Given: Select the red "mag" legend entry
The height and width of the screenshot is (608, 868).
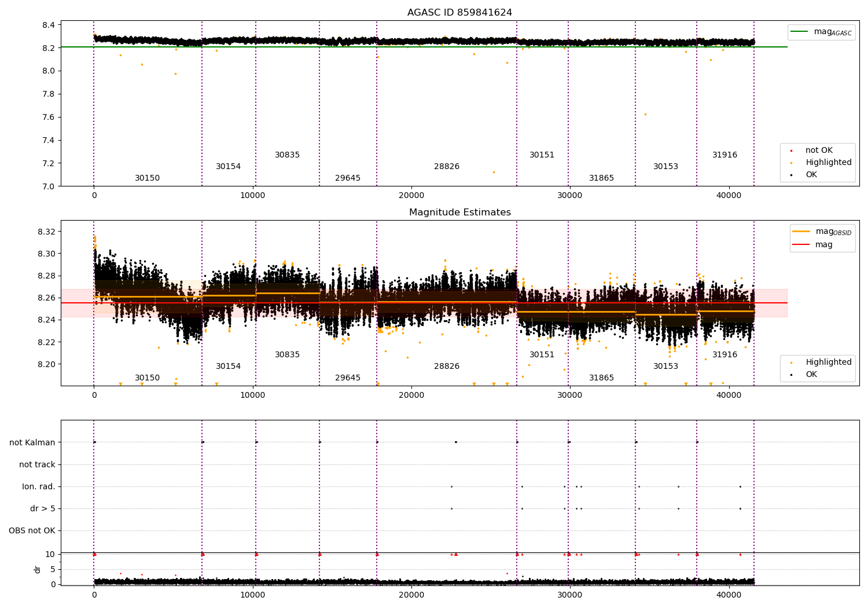Looking at the screenshot, I should [x=812, y=245].
